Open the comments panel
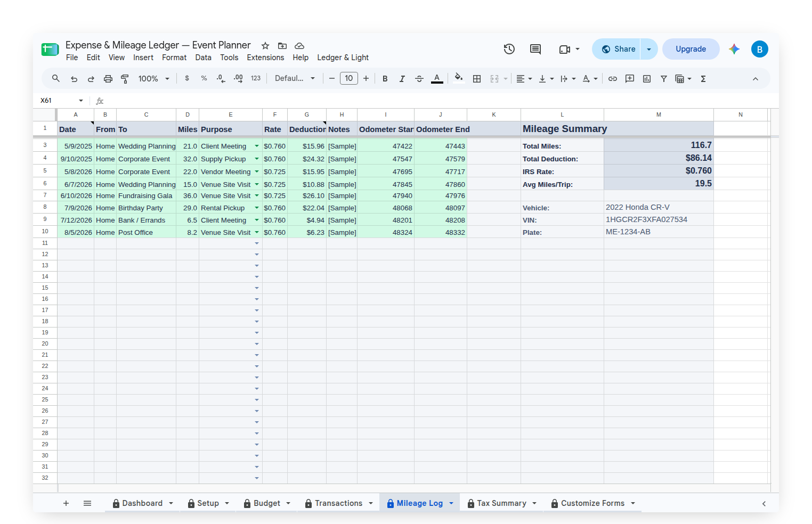The image size is (812, 524). click(x=535, y=49)
